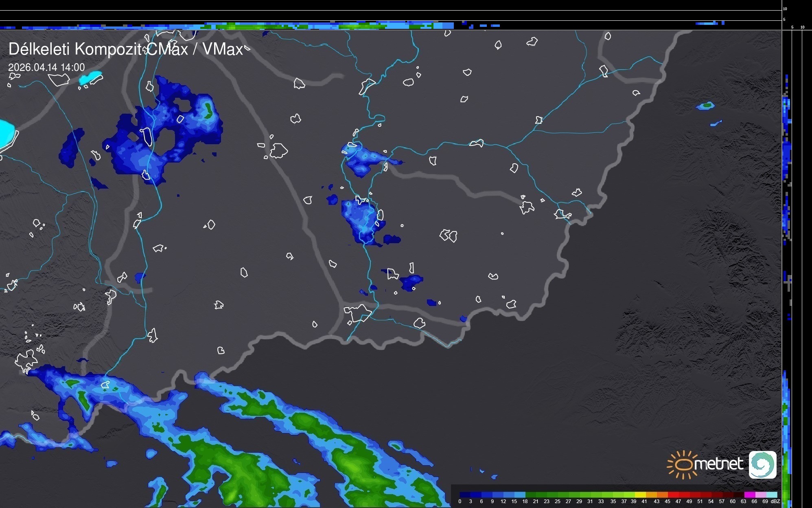The image size is (812, 508).
Task: Select the magenta 63 dBZ color swatch
Action: 749,495
